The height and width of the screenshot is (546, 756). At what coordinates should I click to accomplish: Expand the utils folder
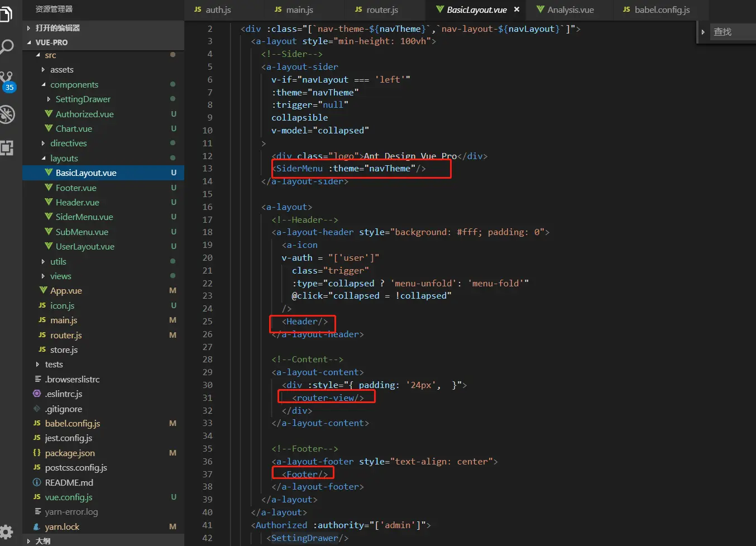44,261
